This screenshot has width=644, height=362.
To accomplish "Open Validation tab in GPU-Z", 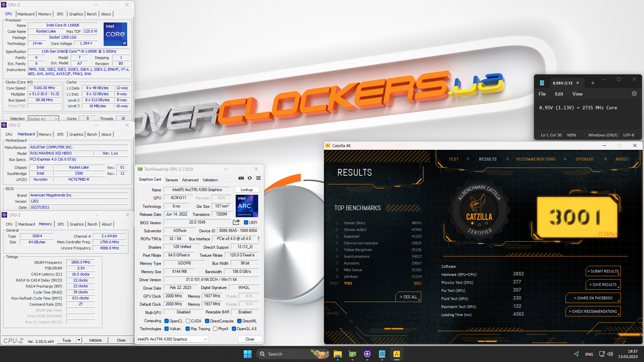I will click(210, 180).
